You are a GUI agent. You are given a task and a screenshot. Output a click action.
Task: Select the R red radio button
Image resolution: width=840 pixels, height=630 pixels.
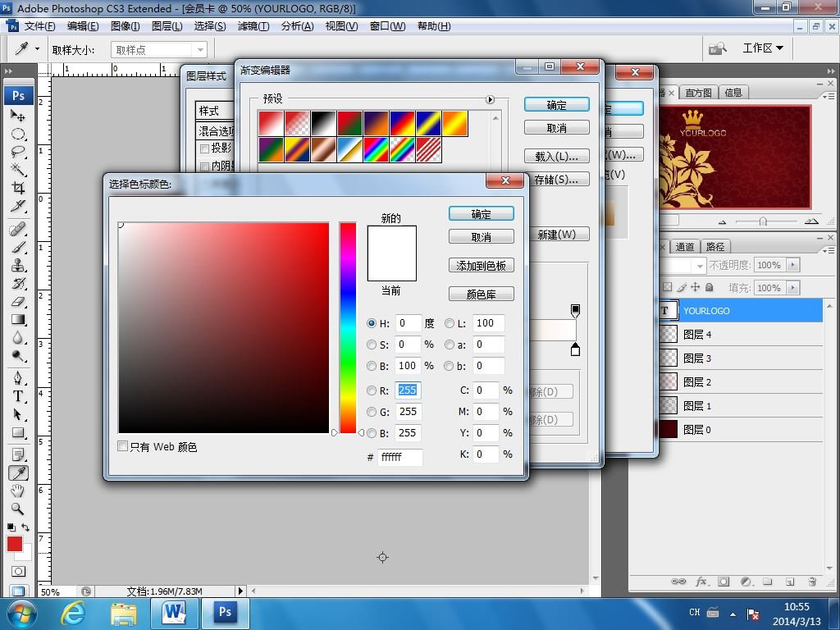pos(372,390)
